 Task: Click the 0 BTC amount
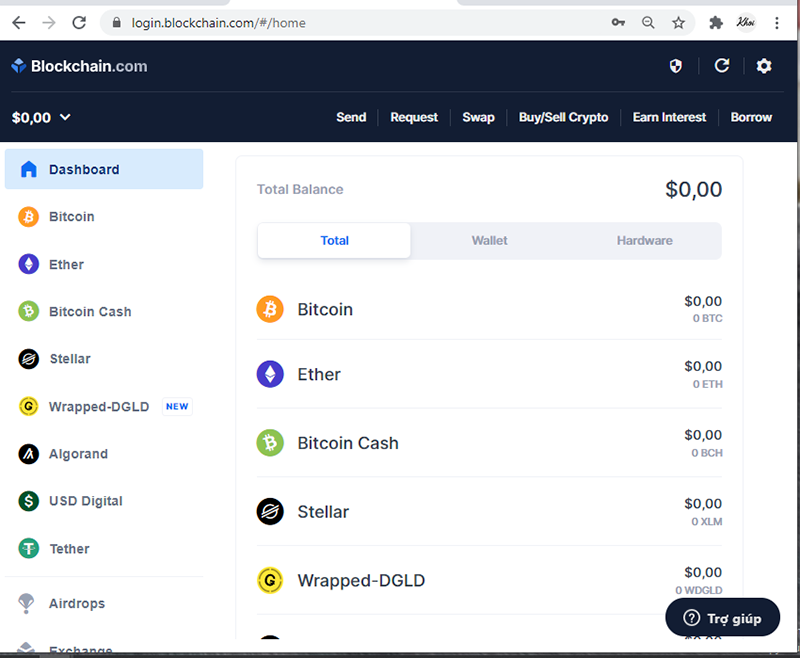coord(707,318)
